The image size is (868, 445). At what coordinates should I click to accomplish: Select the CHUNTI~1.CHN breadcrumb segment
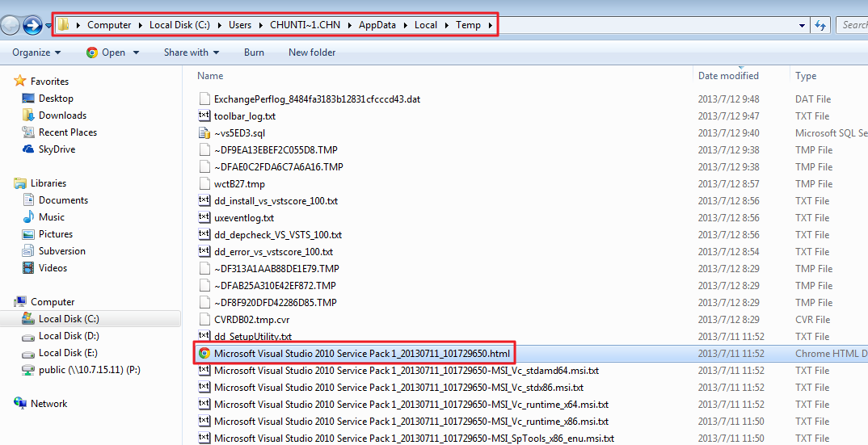(x=305, y=25)
